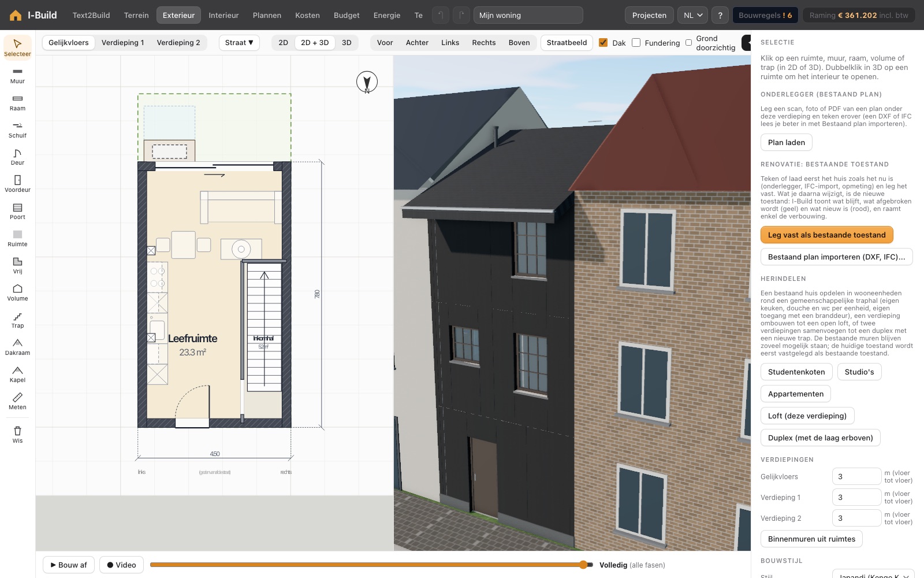
Task: Select the Ruimte room tool
Action: click(17, 238)
